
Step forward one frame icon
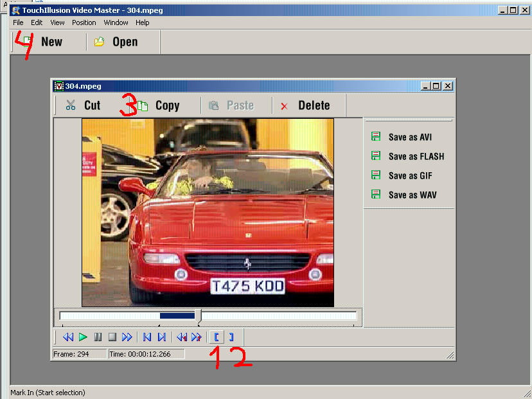[196, 337]
